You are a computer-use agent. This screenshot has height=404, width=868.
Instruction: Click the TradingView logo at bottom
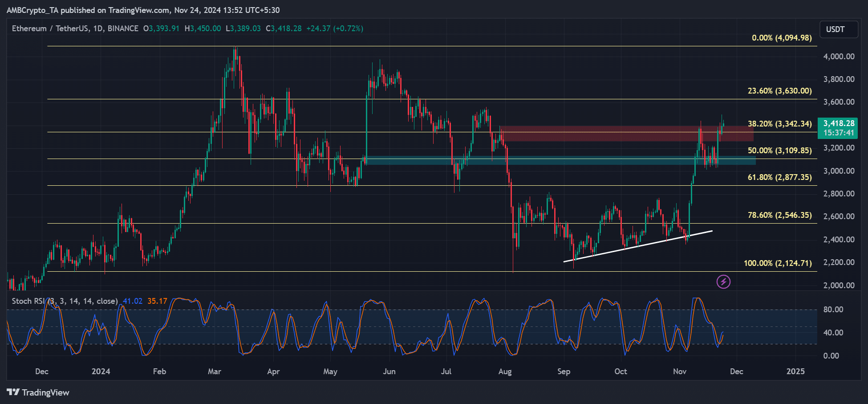click(38, 392)
